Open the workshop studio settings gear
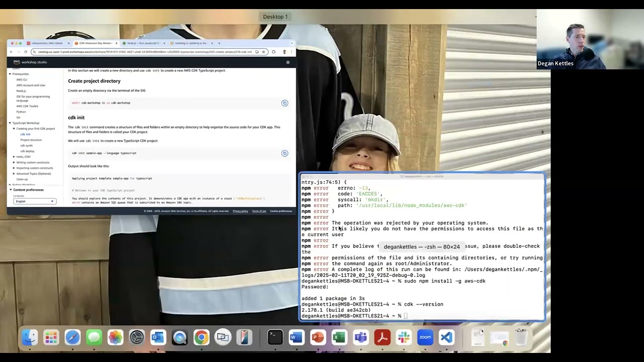 coord(288,62)
